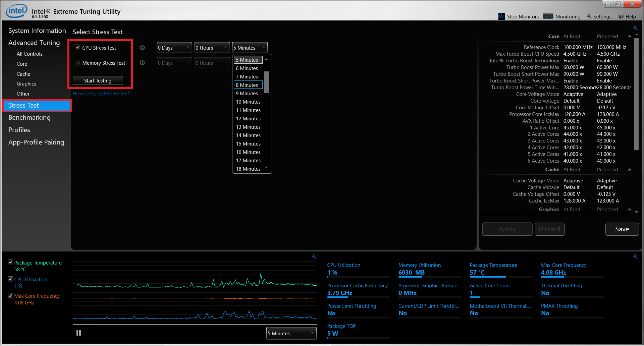Click the Save button
Image resolution: width=644 pixels, height=346 pixels.
622,229
